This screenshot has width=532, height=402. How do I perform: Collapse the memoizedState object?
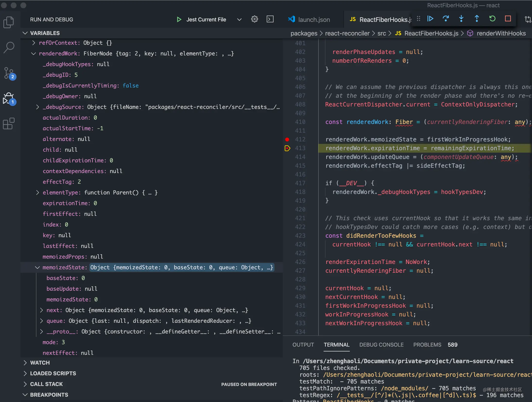(37, 267)
